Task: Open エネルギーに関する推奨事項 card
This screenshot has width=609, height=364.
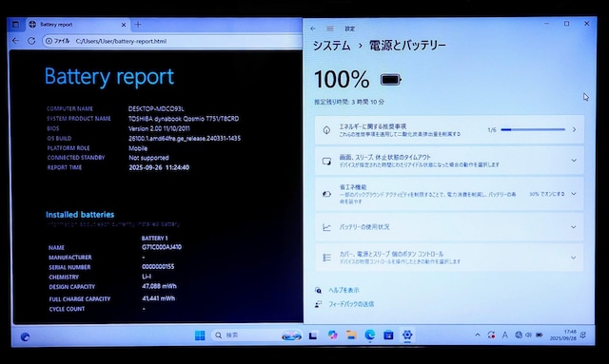Action: [449, 130]
